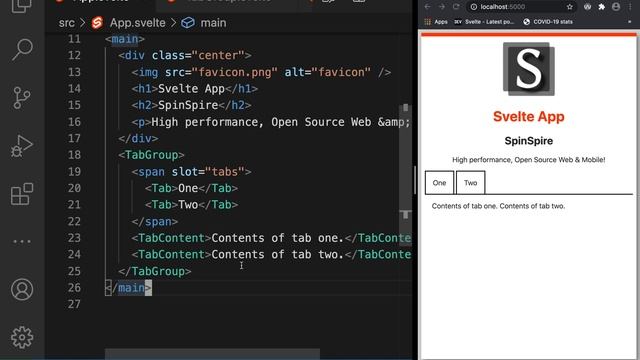Click the slot="tabs" attribute on line 19
The height and width of the screenshot is (360, 640).
[208, 172]
